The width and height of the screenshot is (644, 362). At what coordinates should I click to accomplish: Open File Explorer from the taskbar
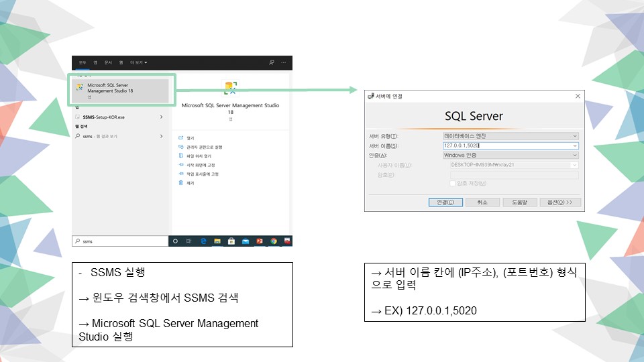pyautogui.click(x=217, y=241)
